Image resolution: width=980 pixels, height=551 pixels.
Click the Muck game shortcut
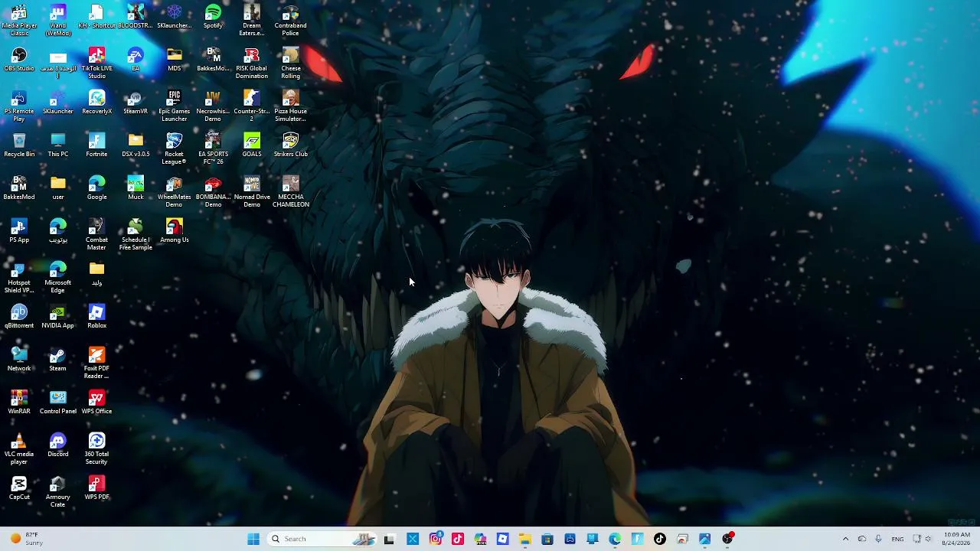pos(136,188)
